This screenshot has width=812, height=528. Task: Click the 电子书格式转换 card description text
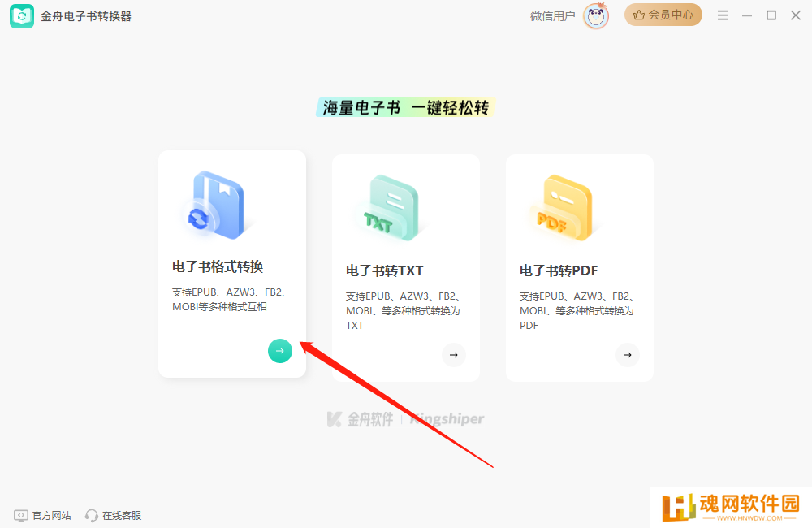coord(230,300)
